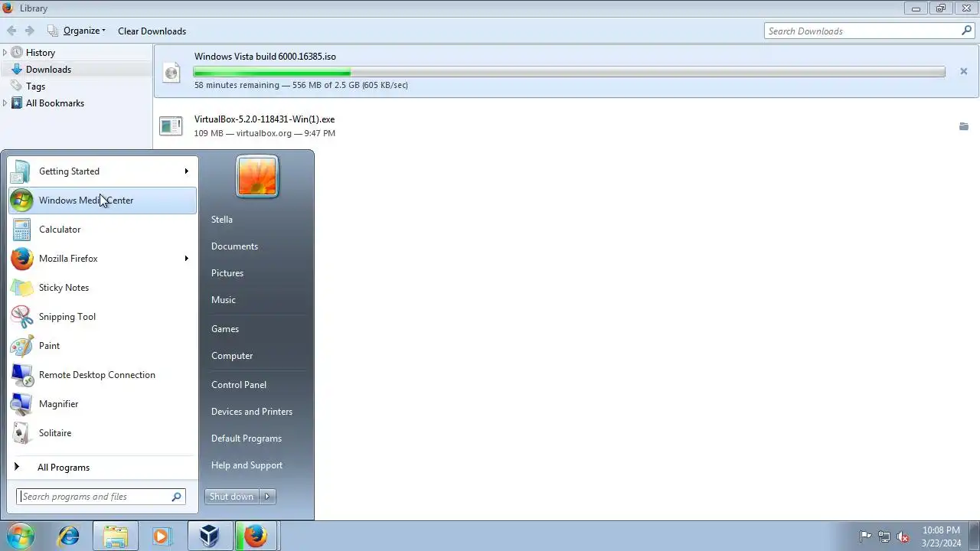The width and height of the screenshot is (980, 551).
Task: Open the Shut down options arrow
Action: pos(267,497)
